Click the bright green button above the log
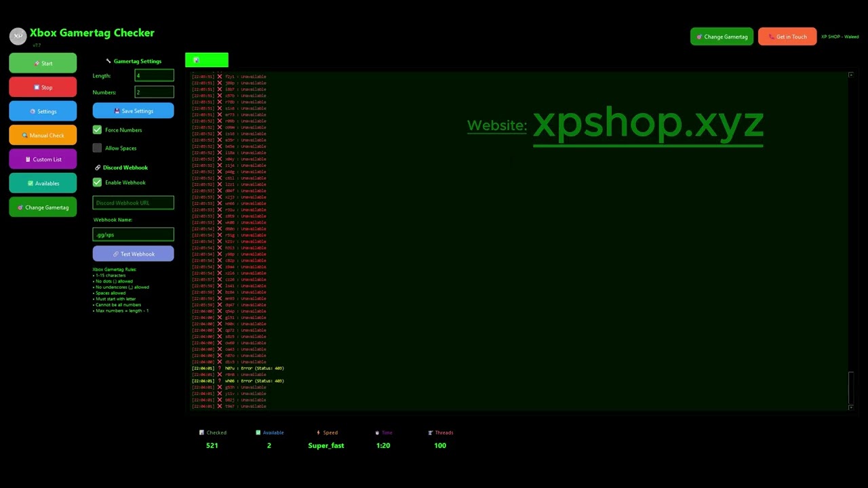The image size is (868, 488). [x=207, y=60]
